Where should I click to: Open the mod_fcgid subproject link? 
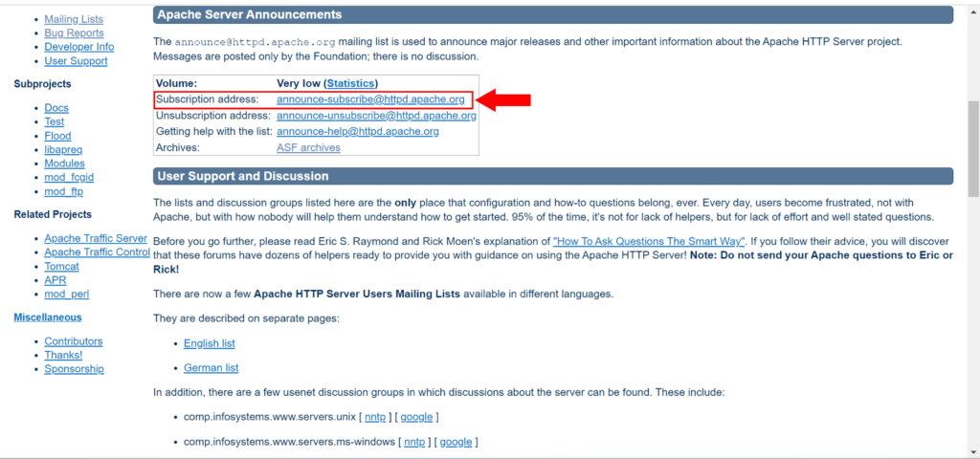coord(69,178)
